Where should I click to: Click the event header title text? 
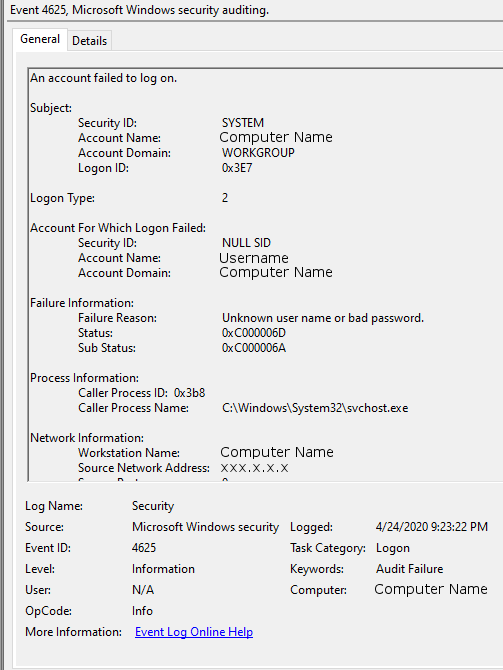139,10
